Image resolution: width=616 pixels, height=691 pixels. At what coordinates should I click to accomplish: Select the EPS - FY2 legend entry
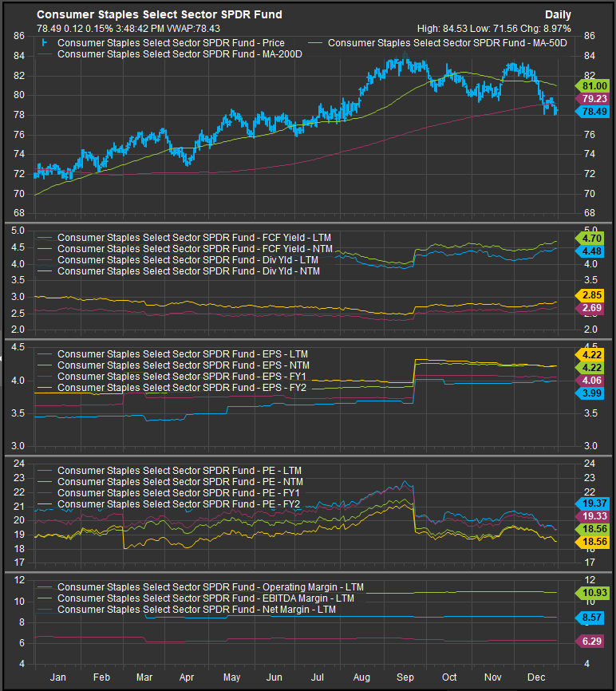click(172, 388)
